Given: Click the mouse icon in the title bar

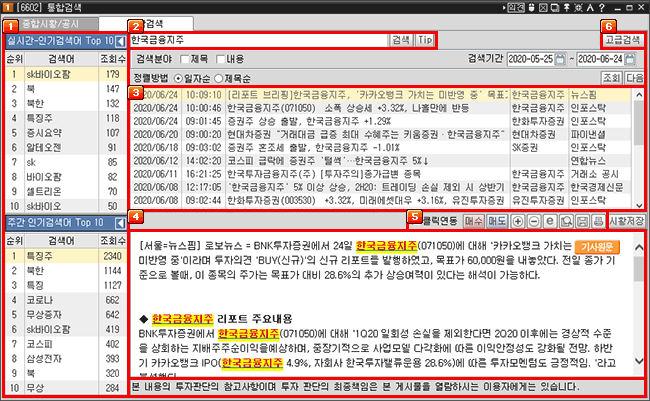Looking at the screenshot, I should coord(531,7).
